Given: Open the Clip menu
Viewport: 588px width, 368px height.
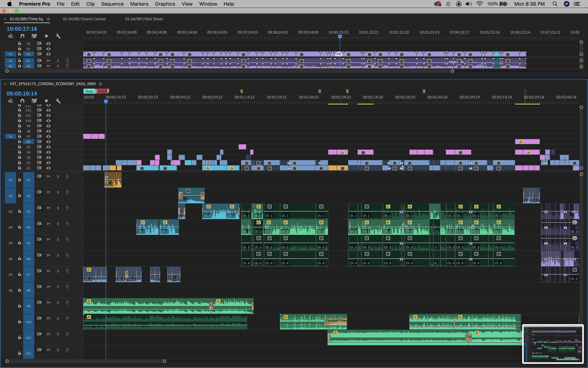Looking at the screenshot, I should [90, 4].
